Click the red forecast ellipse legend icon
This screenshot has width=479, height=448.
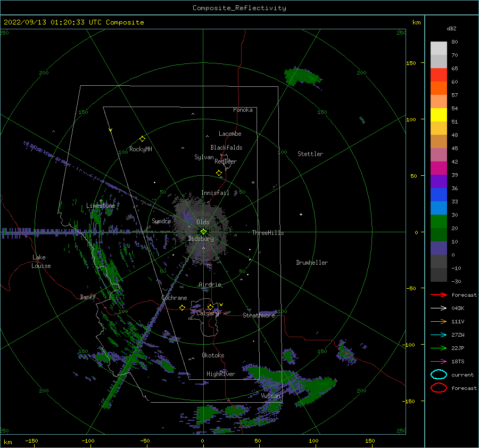(439, 388)
